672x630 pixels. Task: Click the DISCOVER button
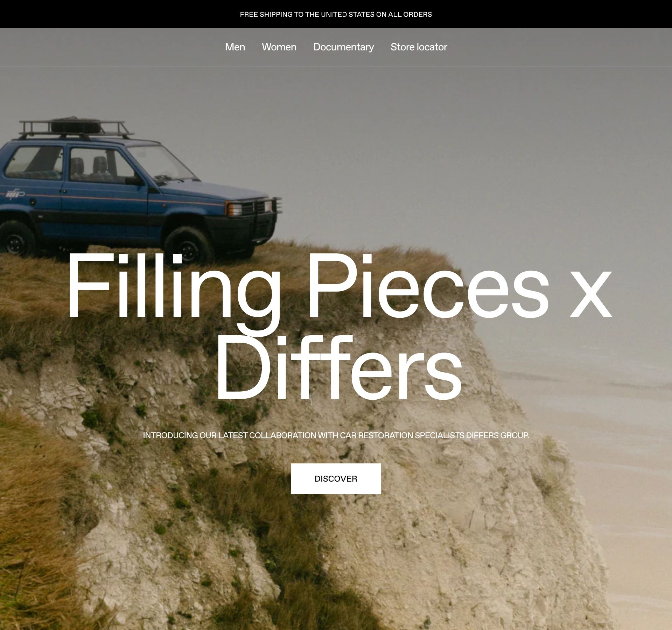pos(336,478)
